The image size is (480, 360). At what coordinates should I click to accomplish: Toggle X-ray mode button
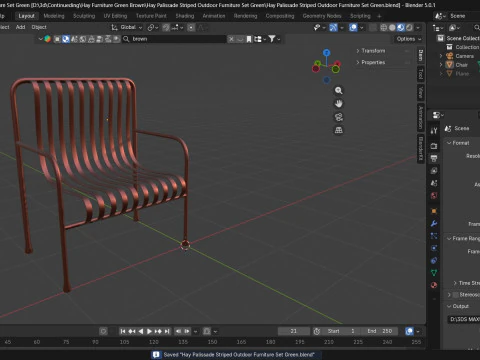coord(373,28)
